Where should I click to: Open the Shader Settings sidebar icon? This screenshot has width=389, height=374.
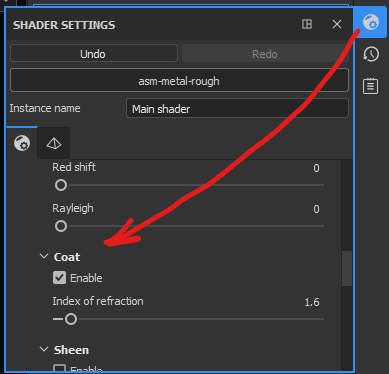371,23
